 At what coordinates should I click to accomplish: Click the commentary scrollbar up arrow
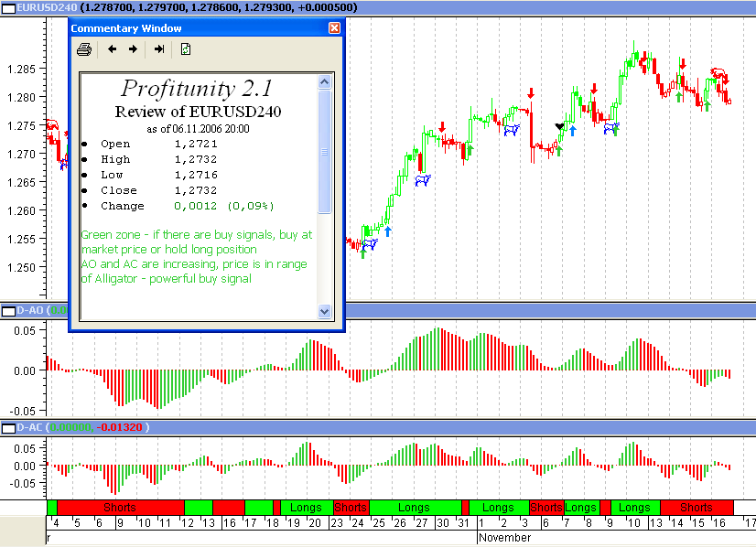click(325, 82)
